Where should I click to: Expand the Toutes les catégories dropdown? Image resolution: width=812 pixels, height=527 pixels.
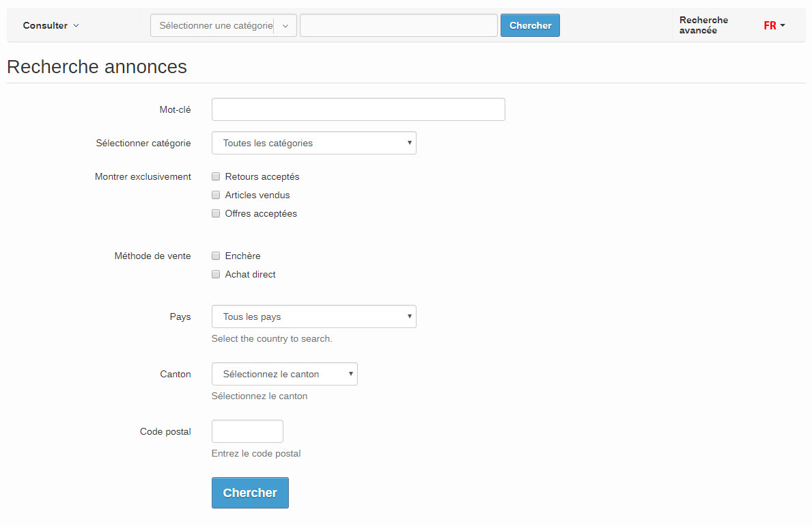click(x=314, y=143)
